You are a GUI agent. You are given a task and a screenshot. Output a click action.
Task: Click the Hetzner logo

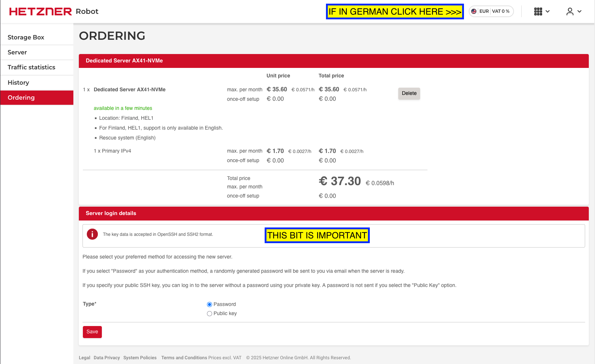tap(41, 12)
